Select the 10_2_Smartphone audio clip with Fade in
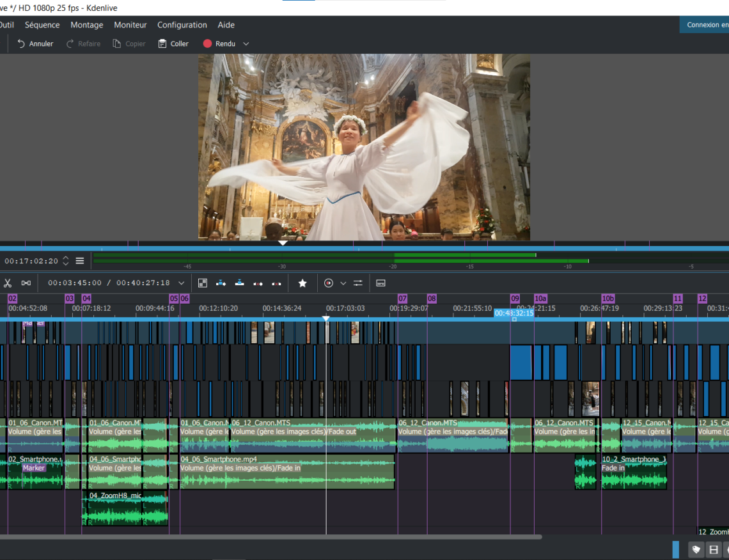Image resolution: width=729 pixels, height=560 pixels. [x=634, y=472]
